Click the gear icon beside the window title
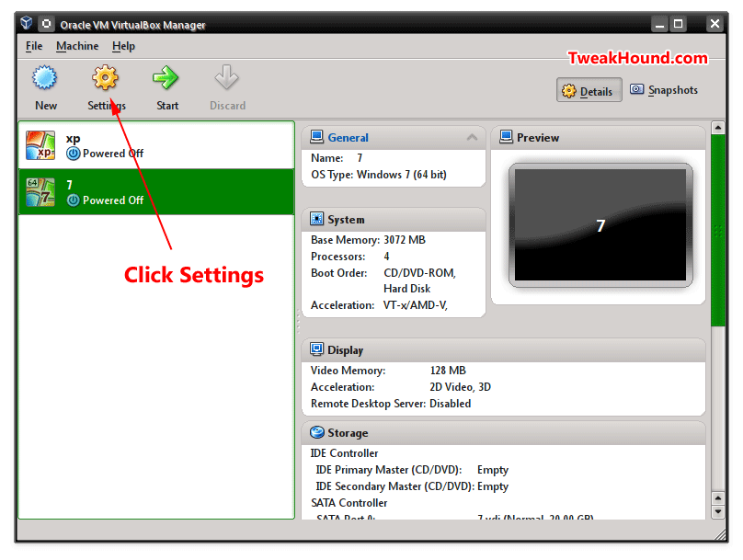Viewport: 743px width, 560px height. [46, 23]
